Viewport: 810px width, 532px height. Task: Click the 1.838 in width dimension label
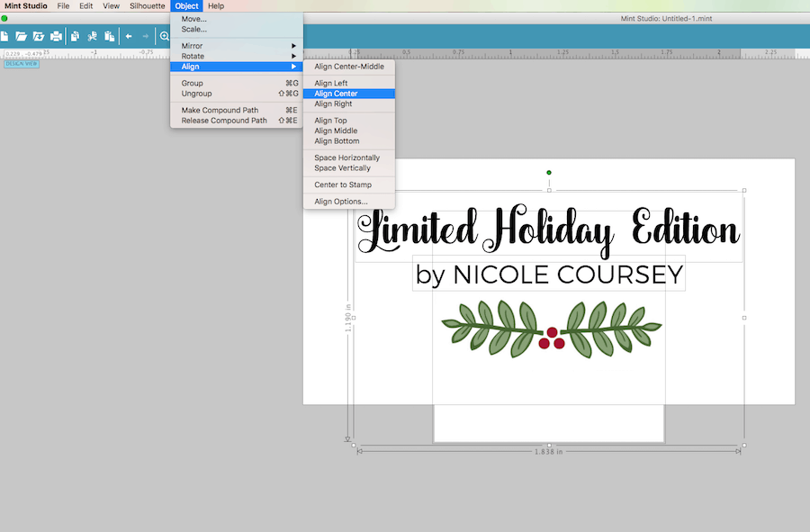549,451
